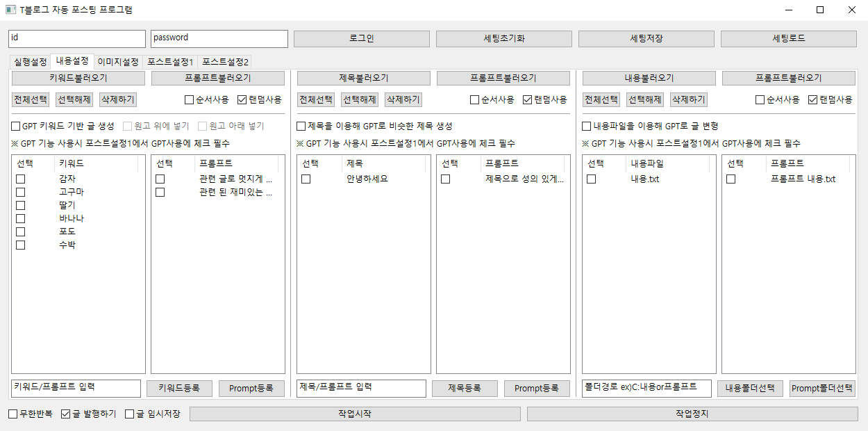This screenshot has height=431, width=868.
Task: Check the box next to keyword 고구마
Action: 21,193
